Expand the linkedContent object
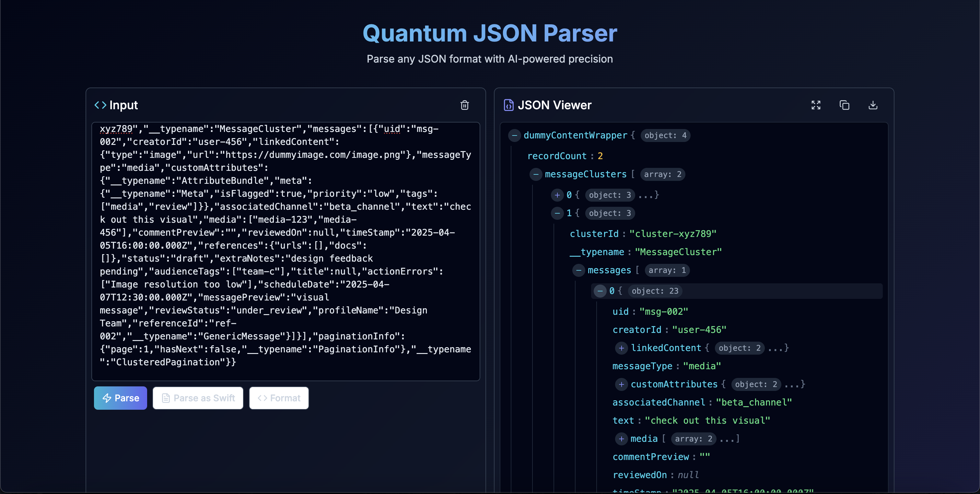 click(x=621, y=348)
